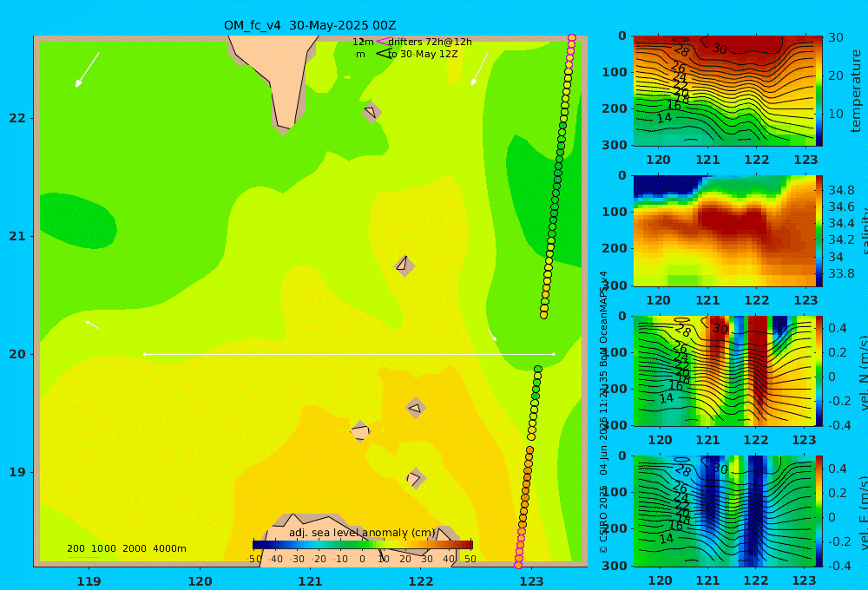The width and height of the screenshot is (868, 590).
Task: Click the '0' value on the sea level anomaly colorbar
Action: (x=363, y=559)
